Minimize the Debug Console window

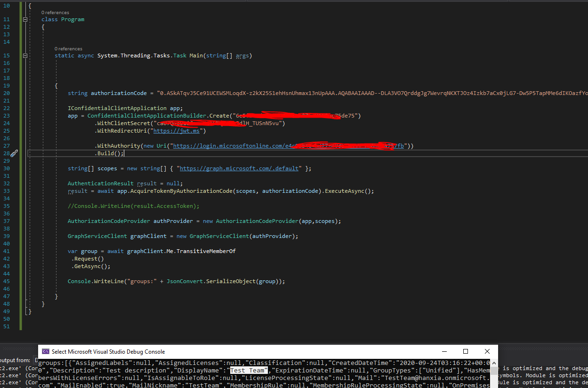[x=444, y=351]
